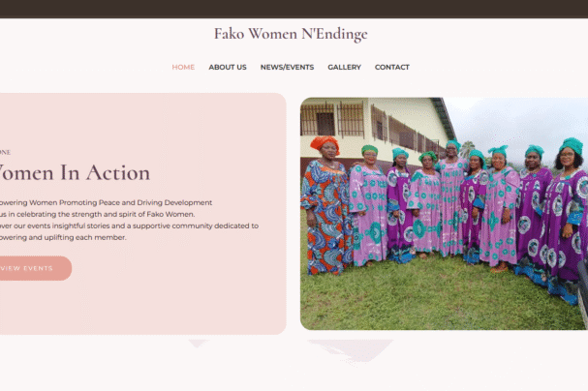Open the About Us page

228,68
